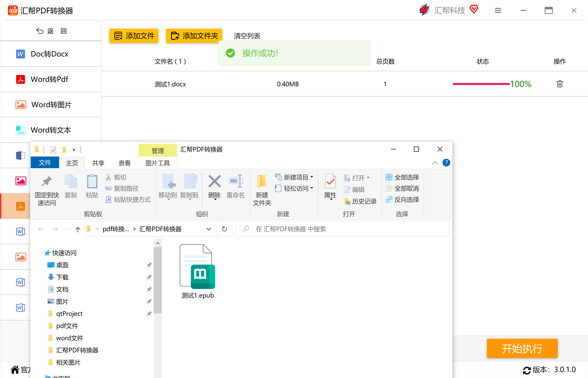
Task: Click the navigation pane scroll up arrow
Action: pos(158,244)
